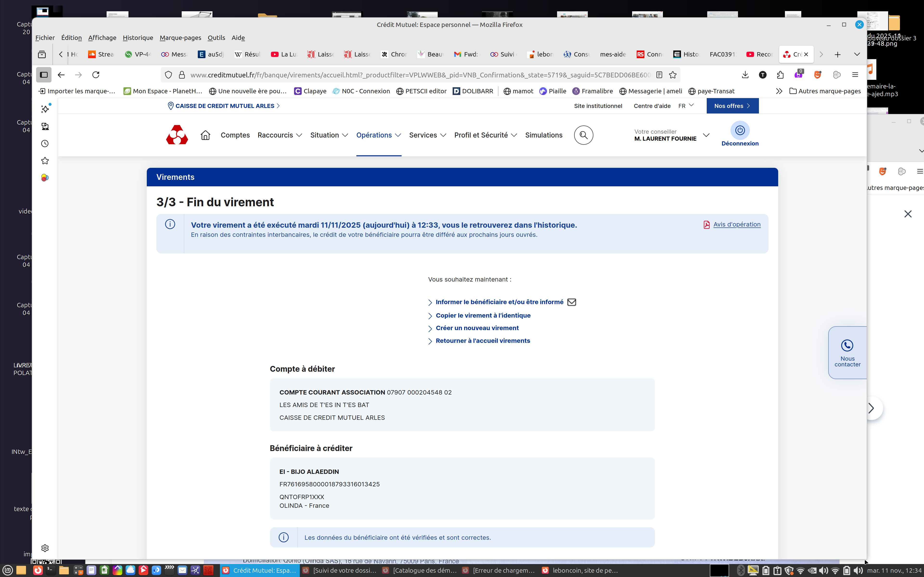Click Copier le virement à l'identique
924x577 pixels.
483,315
